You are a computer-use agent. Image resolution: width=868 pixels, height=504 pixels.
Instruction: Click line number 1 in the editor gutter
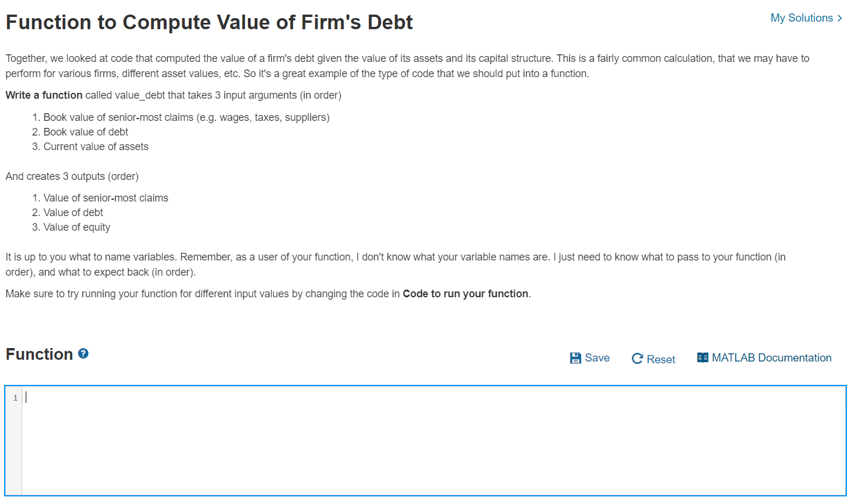coord(15,397)
